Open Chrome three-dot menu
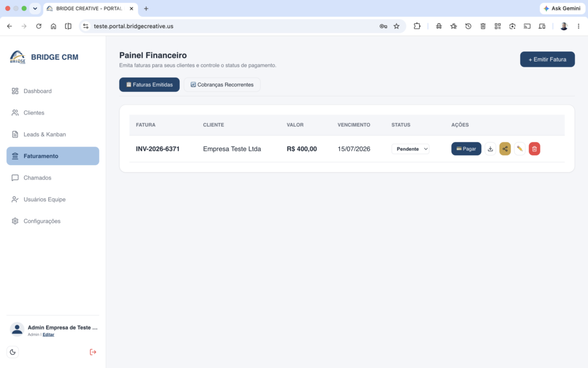This screenshot has width=588, height=368. coord(578,26)
